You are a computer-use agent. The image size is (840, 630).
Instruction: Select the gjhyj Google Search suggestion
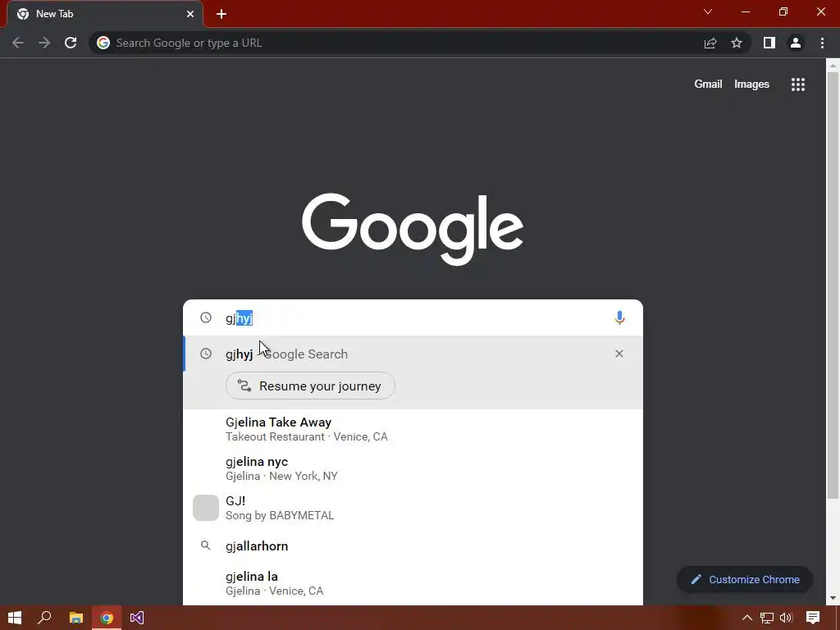(413, 354)
